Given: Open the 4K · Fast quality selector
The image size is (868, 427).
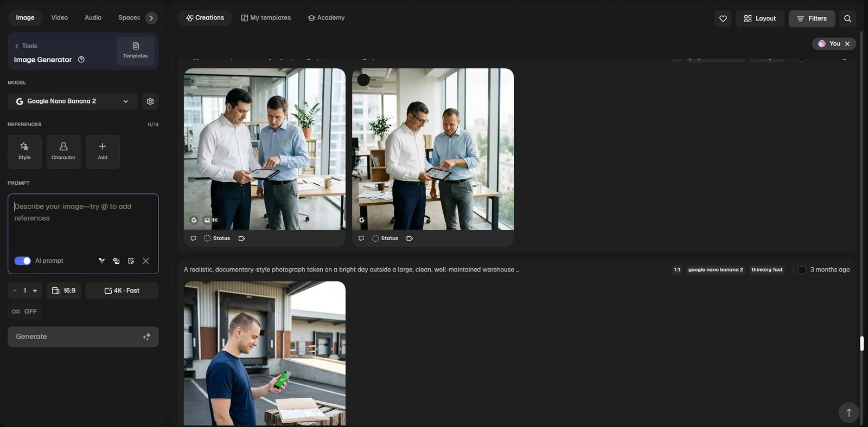Looking at the screenshot, I should click(x=122, y=290).
